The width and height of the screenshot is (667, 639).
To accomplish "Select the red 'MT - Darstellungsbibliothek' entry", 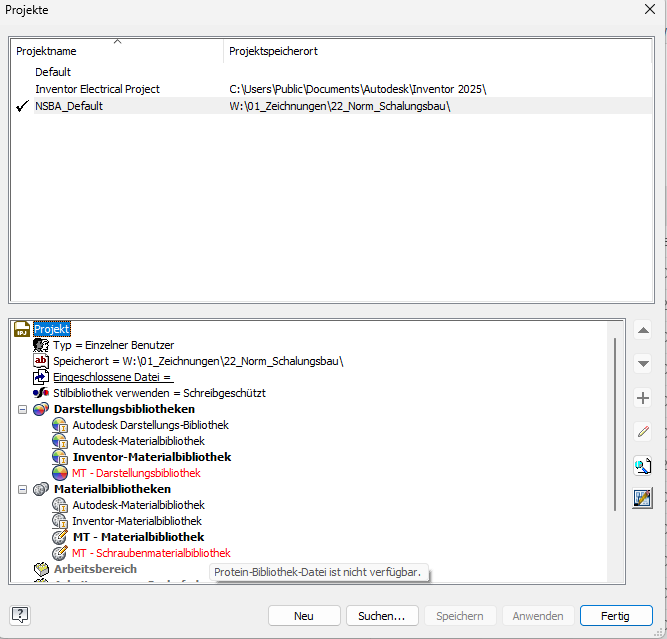I will click(x=136, y=473).
